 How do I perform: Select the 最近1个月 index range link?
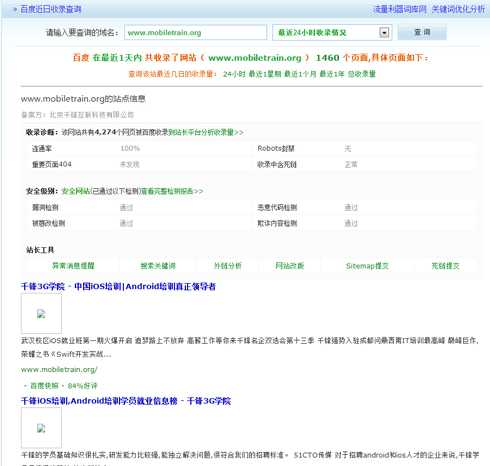tap(300, 74)
